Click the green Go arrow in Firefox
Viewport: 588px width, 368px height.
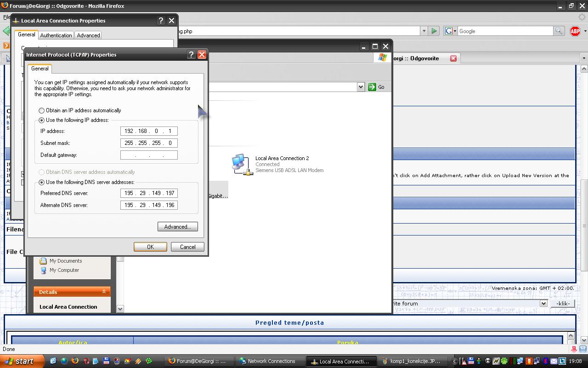pyautogui.click(x=434, y=31)
